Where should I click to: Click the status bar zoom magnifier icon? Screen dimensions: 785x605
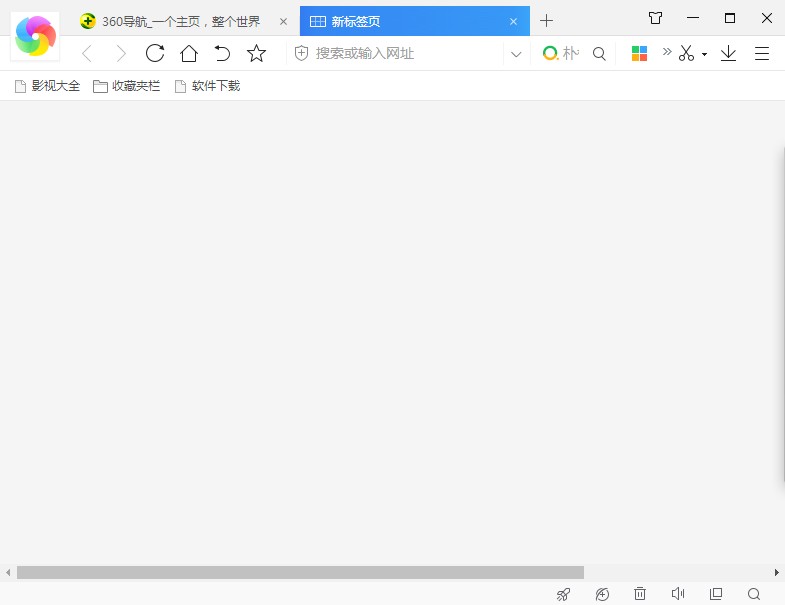754,594
